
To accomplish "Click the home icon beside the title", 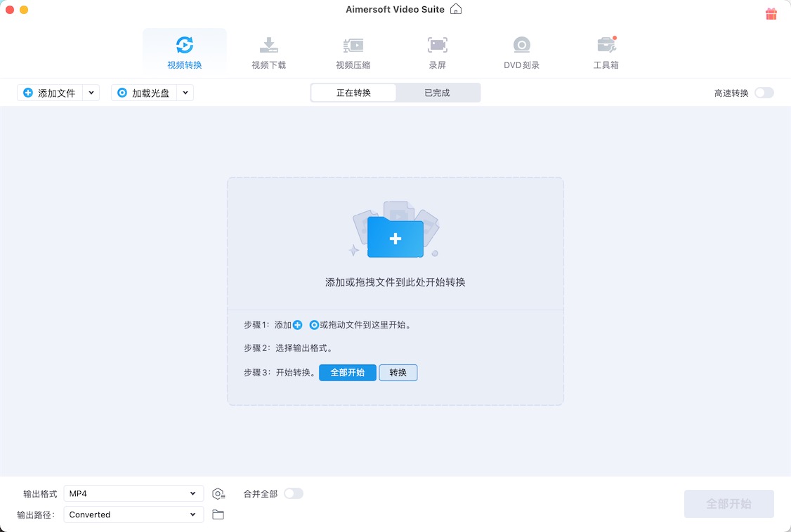I will [455, 9].
